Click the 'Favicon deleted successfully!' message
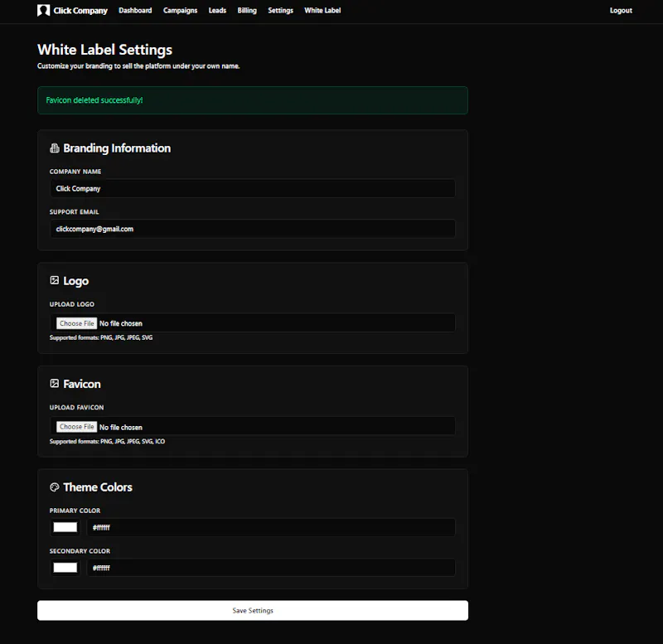Image resolution: width=663 pixels, height=644 pixels. pos(94,100)
